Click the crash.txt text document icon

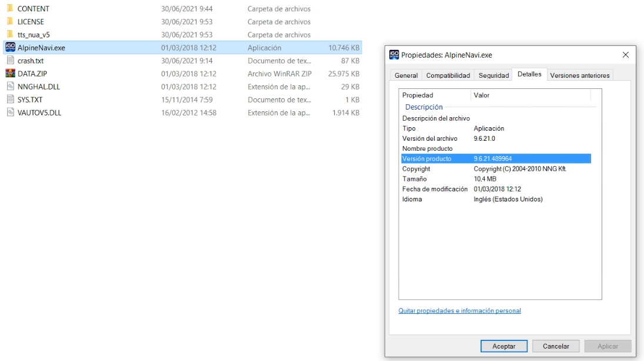point(10,61)
